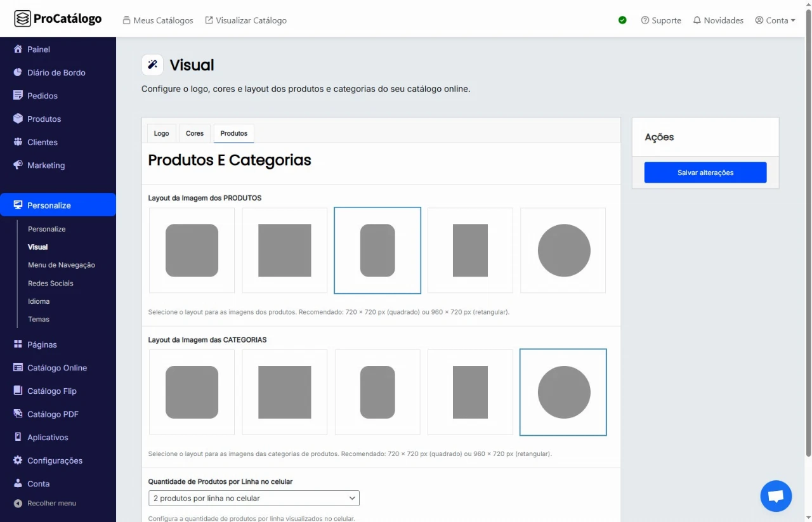The width and height of the screenshot is (812, 522).
Task: Switch to the Cores tab
Action: click(195, 133)
